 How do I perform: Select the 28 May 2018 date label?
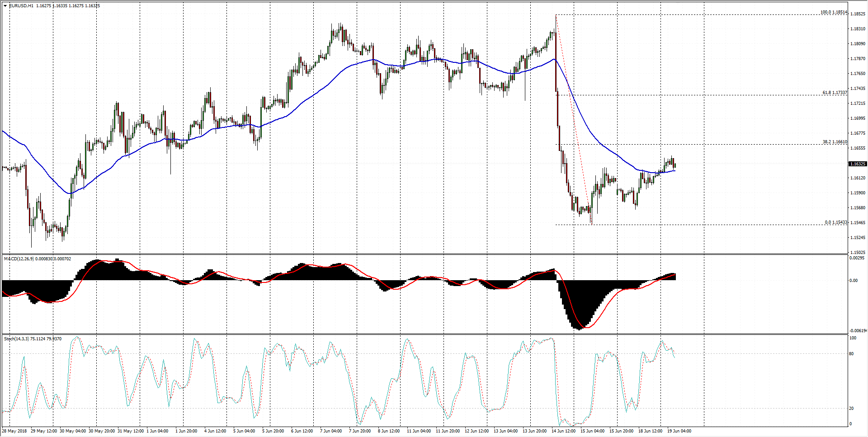pos(14,431)
